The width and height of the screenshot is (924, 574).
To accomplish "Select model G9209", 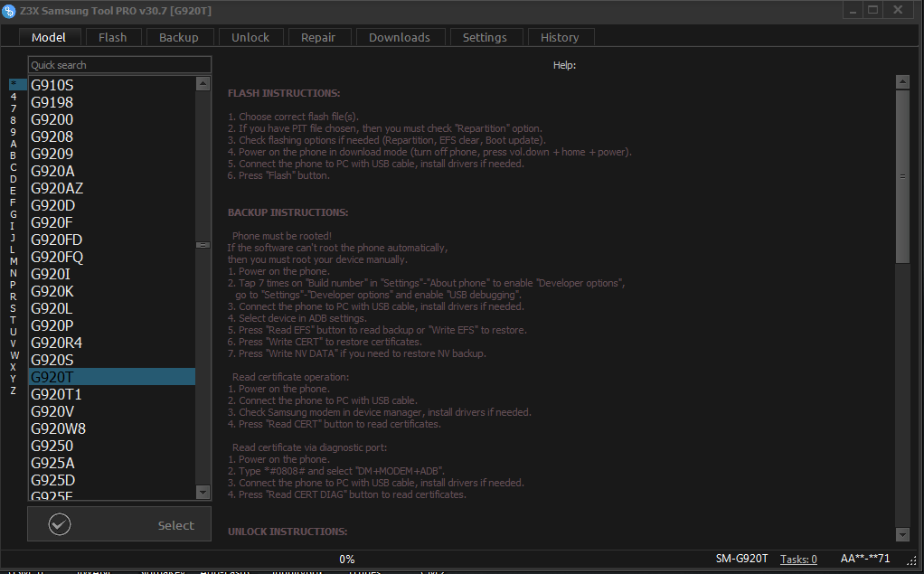I will tap(112, 154).
